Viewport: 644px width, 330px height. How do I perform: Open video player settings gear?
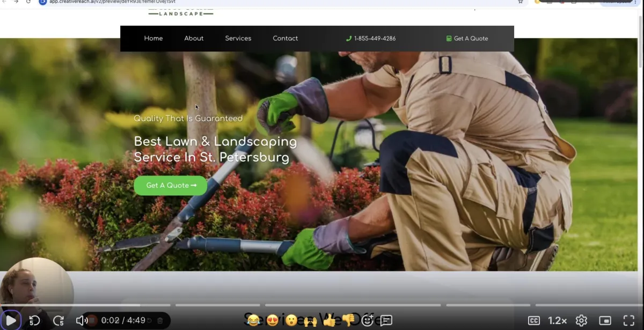(x=581, y=321)
